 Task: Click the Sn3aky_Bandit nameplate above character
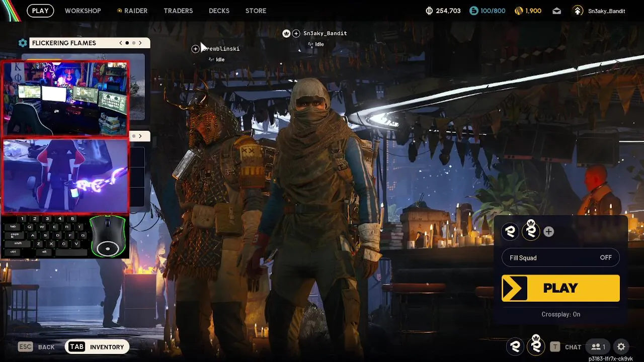click(325, 33)
